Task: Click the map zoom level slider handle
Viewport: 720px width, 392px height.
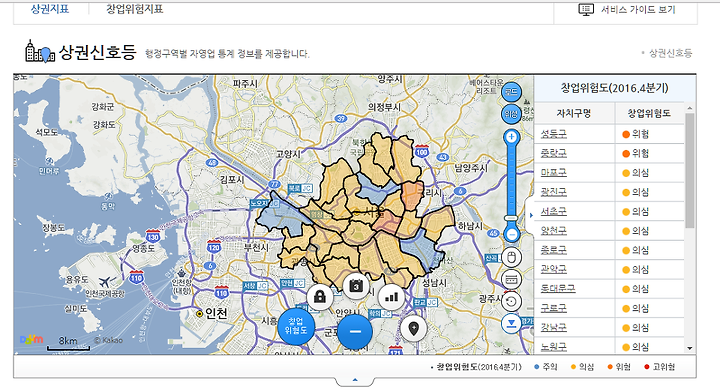Action: 511,218
